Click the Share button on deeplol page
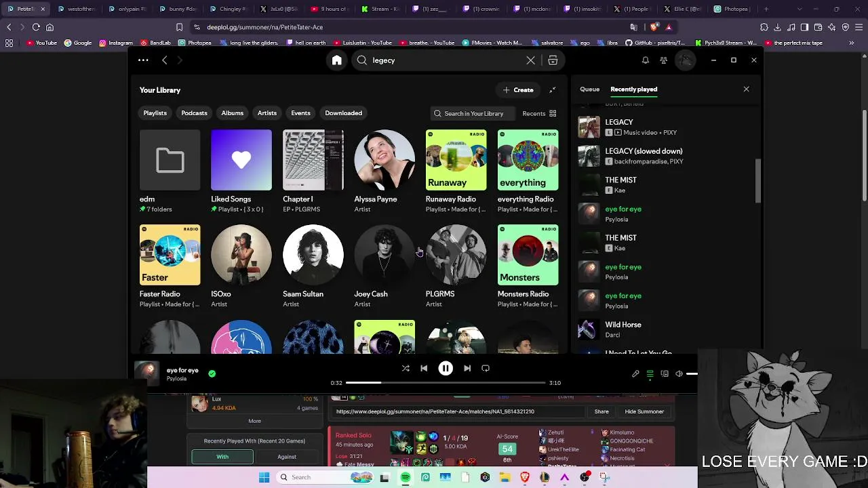 (601, 411)
